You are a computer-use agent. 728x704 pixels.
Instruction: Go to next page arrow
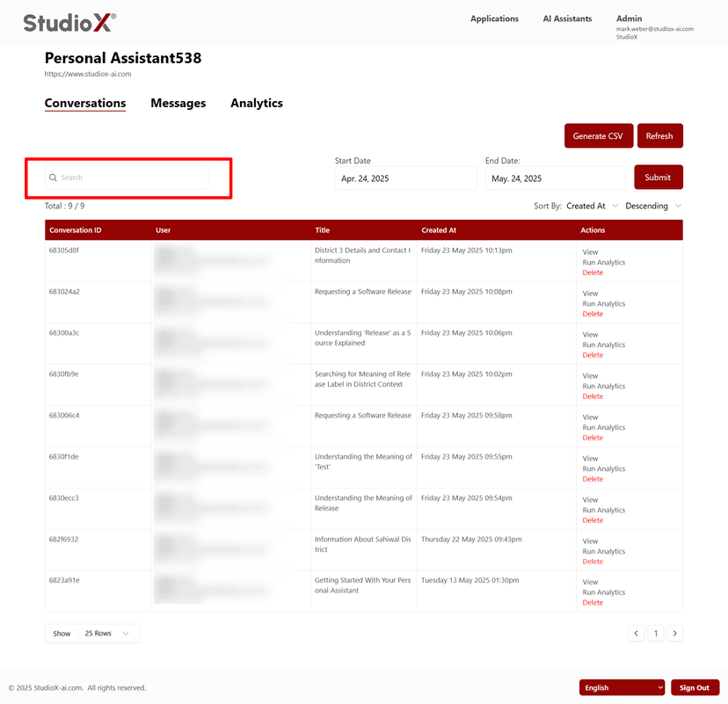(674, 633)
